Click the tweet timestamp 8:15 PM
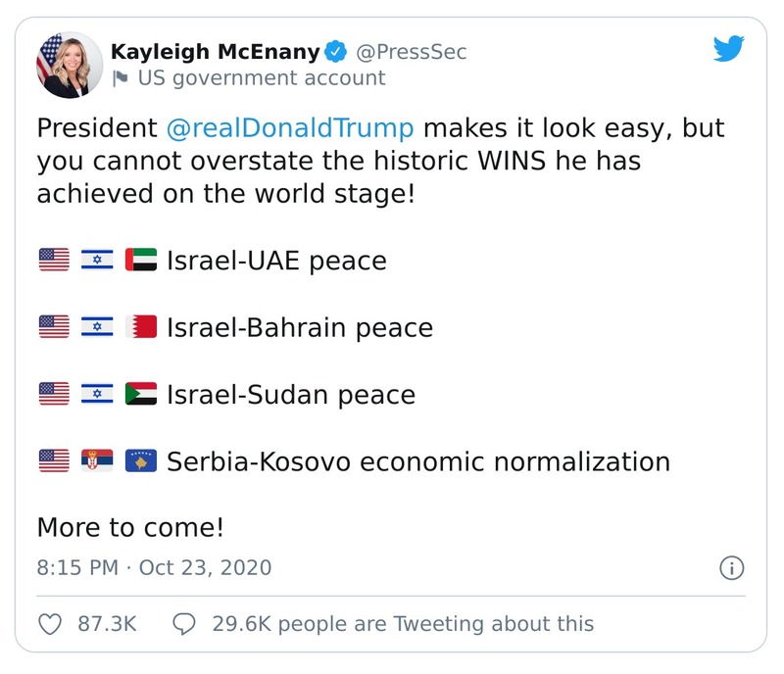The height and width of the screenshot is (674, 784). point(75,569)
